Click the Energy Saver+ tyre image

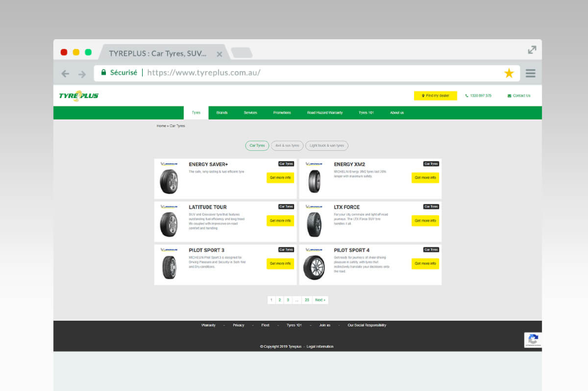pos(169,181)
